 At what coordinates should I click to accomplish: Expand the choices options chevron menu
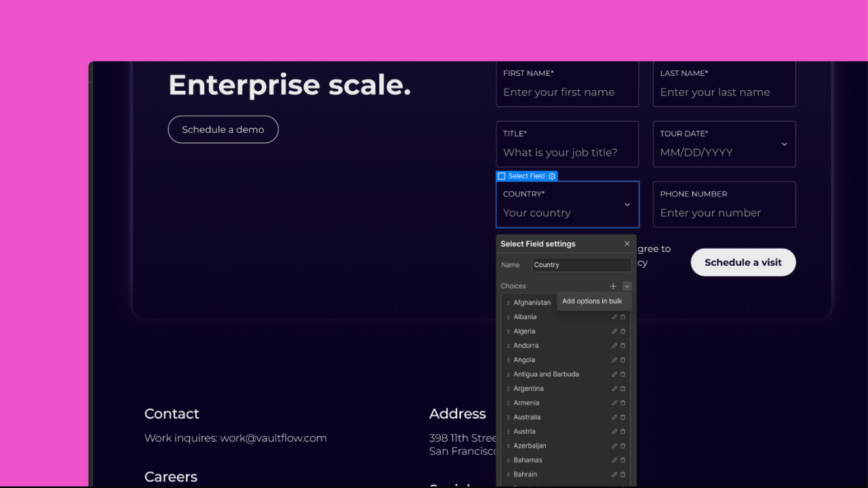pyautogui.click(x=627, y=286)
